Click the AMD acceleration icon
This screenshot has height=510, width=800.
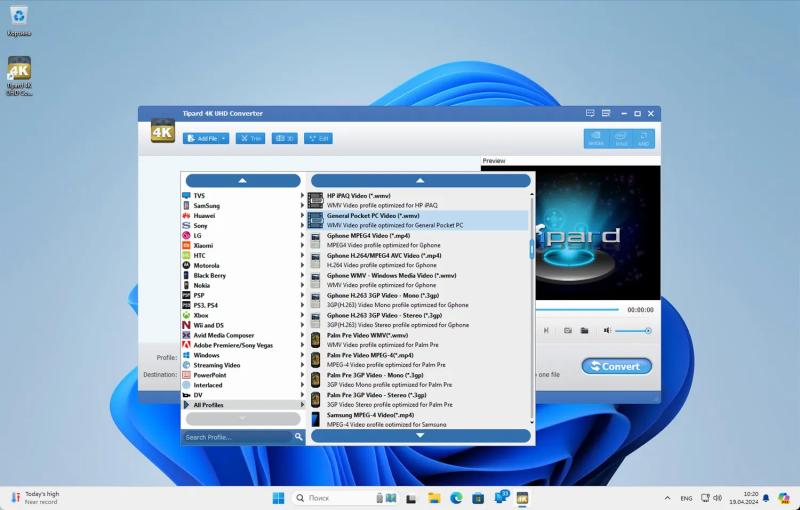(x=643, y=138)
